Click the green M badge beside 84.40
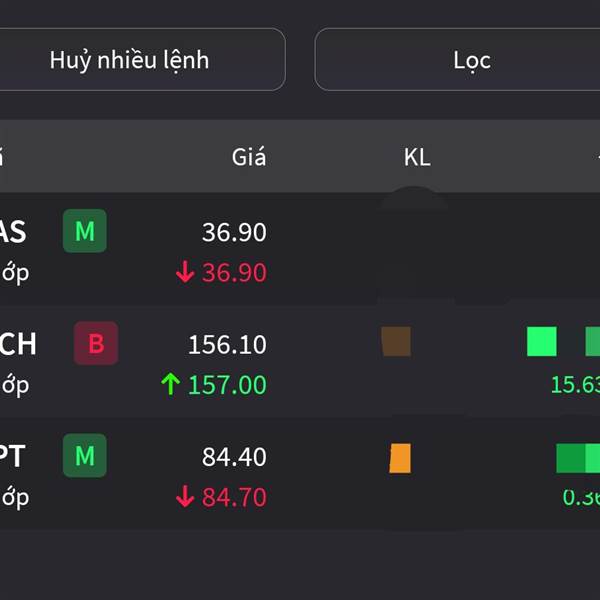Image resolution: width=600 pixels, height=600 pixels. point(85,456)
